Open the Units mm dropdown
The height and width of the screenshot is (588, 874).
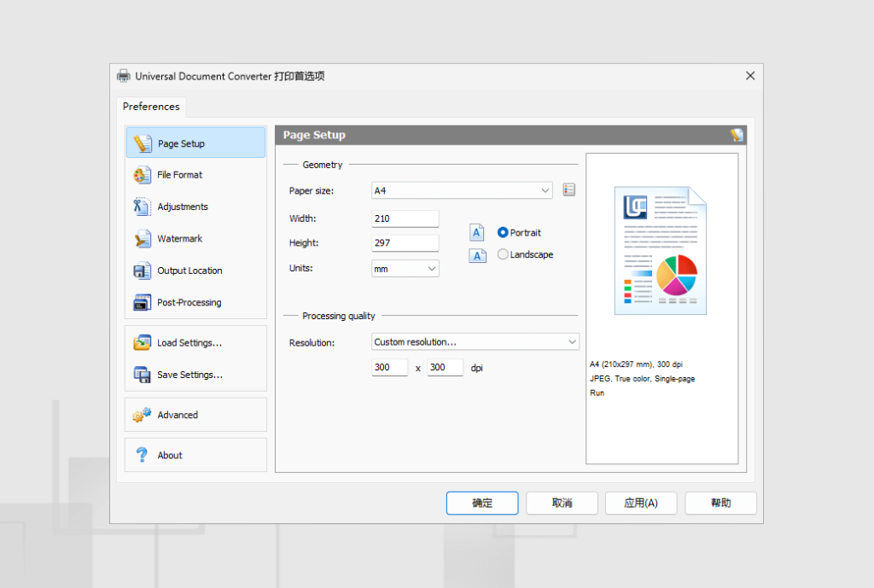(405, 269)
